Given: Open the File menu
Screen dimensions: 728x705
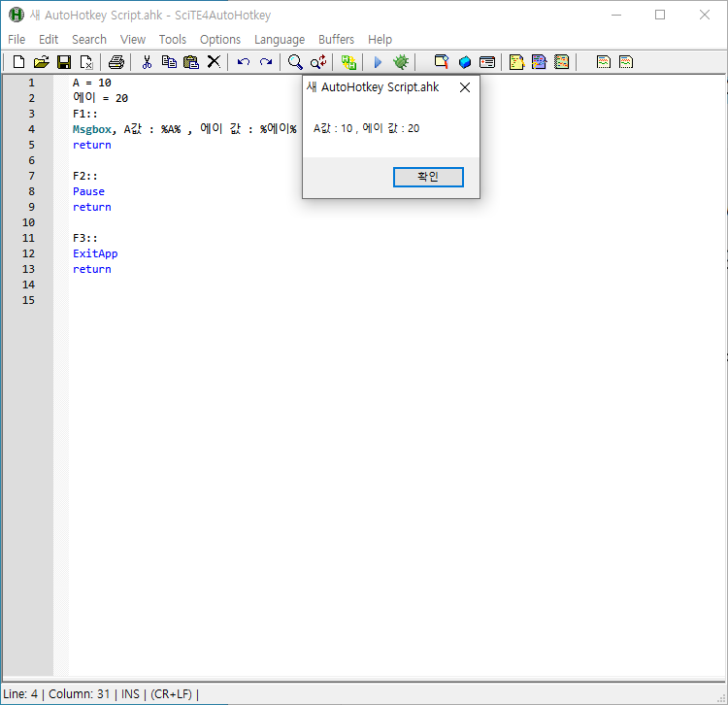Looking at the screenshot, I should (x=17, y=40).
